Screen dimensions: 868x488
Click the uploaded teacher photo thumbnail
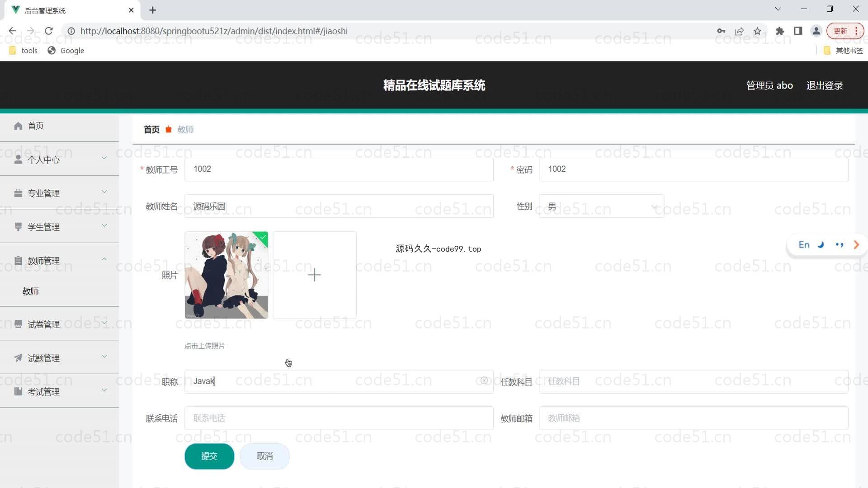pos(226,275)
